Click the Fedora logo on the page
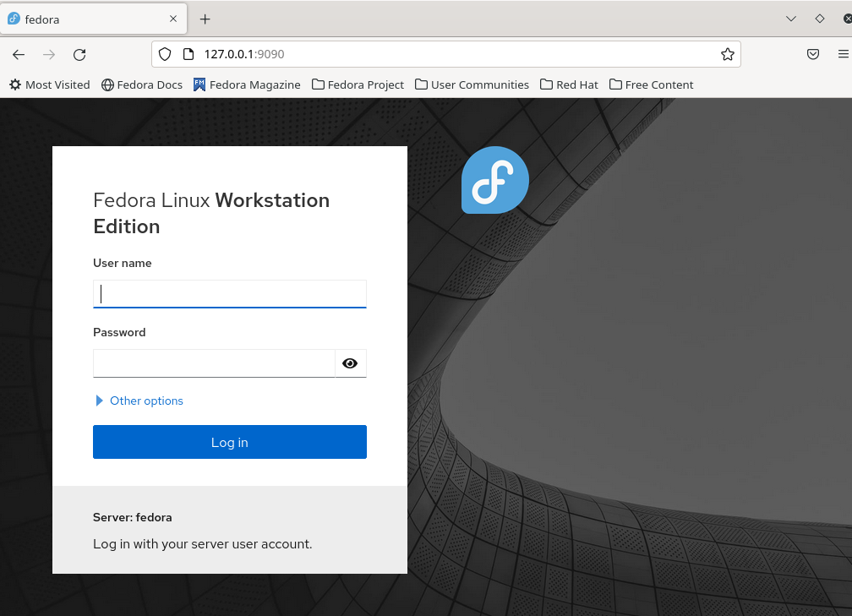 (494, 180)
